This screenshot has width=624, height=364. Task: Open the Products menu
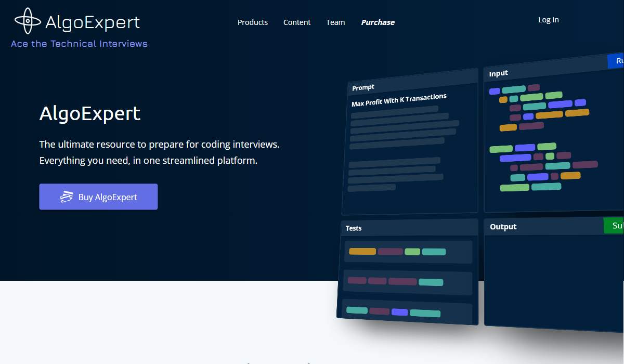253,22
